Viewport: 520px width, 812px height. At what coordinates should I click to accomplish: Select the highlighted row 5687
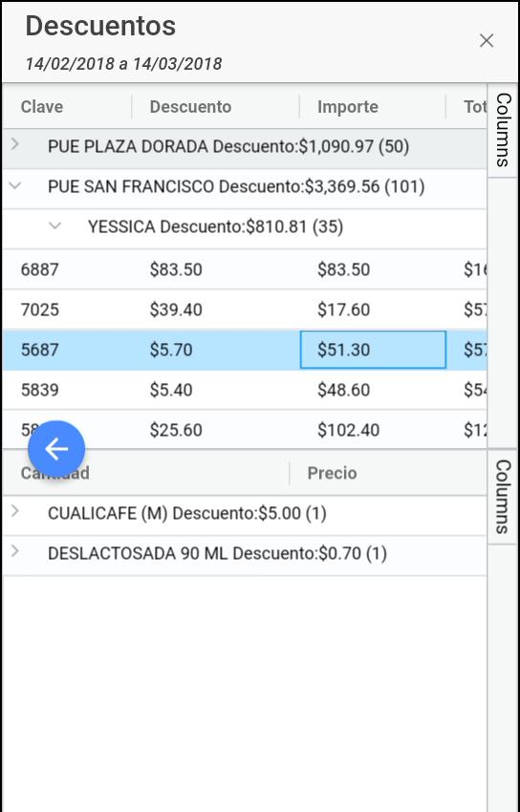[x=245, y=350]
